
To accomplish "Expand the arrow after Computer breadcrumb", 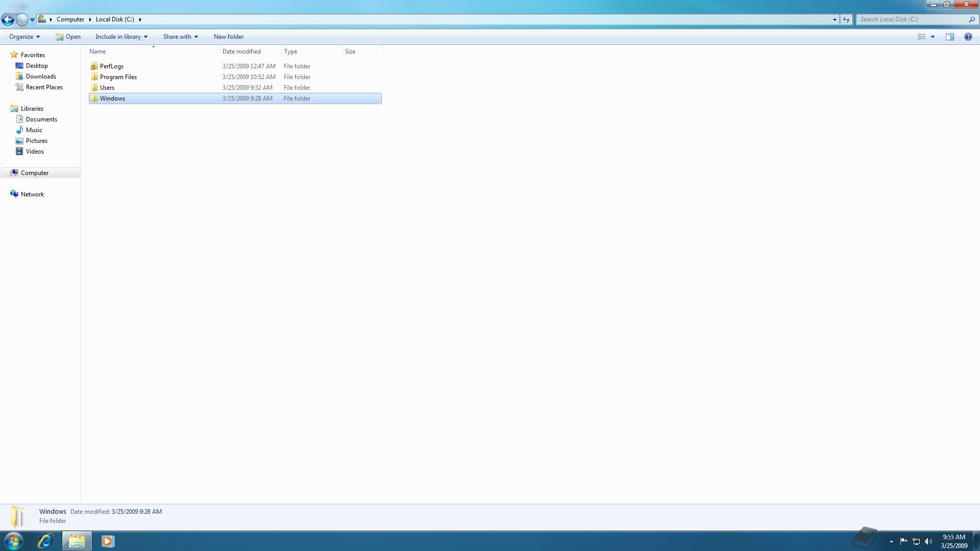I will point(90,19).
